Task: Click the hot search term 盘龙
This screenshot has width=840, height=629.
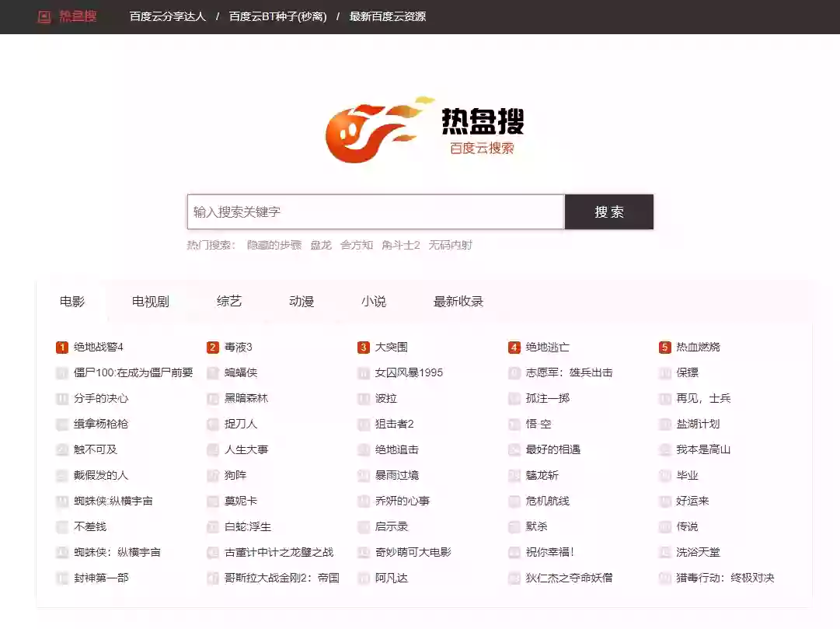Action: [322, 244]
